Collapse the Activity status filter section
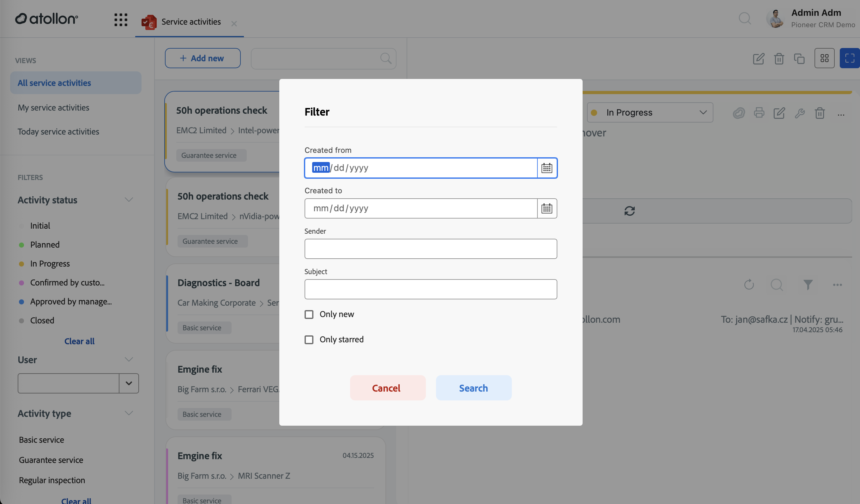 [x=129, y=200]
